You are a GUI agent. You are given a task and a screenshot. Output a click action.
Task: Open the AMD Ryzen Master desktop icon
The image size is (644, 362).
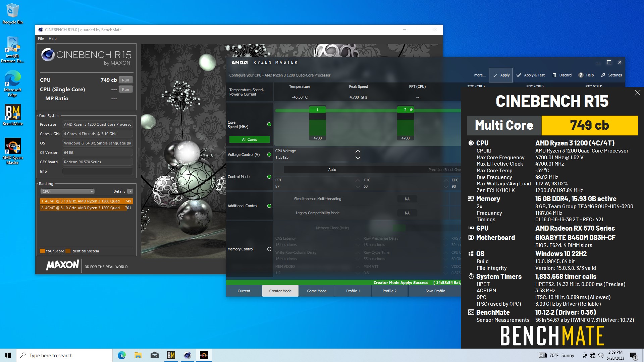[12, 151]
